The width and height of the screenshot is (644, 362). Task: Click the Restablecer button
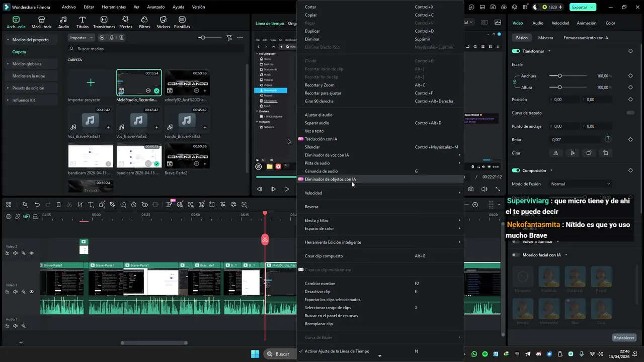624,338
